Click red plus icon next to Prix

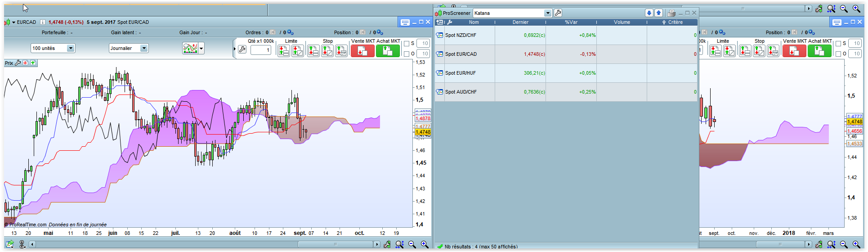point(26,63)
